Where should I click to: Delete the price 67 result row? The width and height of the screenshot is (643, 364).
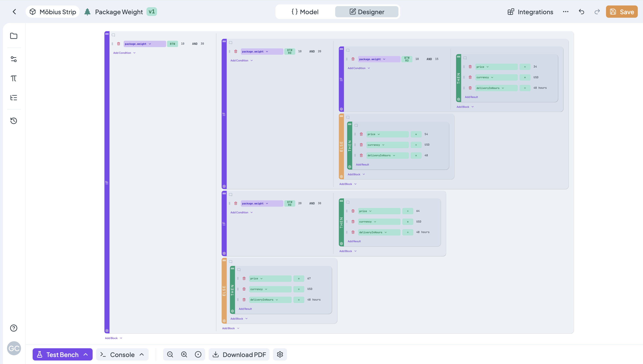(x=244, y=279)
